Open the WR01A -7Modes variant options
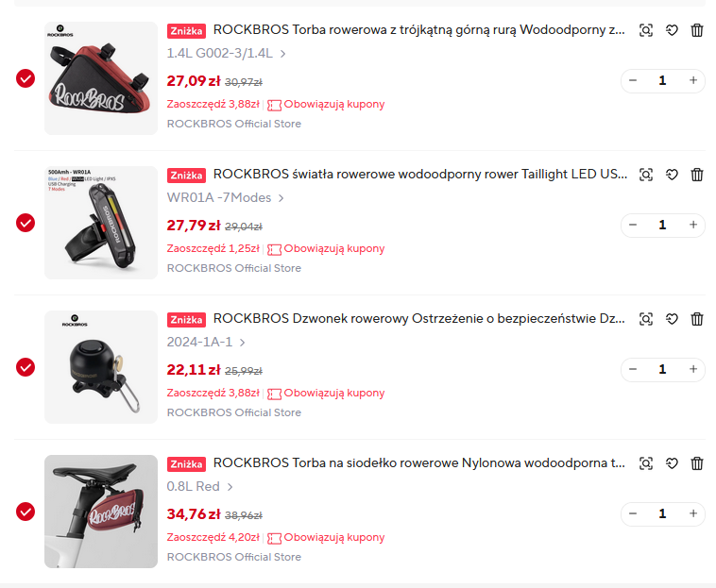The height and width of the screenshot is (588, 716). click(x=226, y=198)
